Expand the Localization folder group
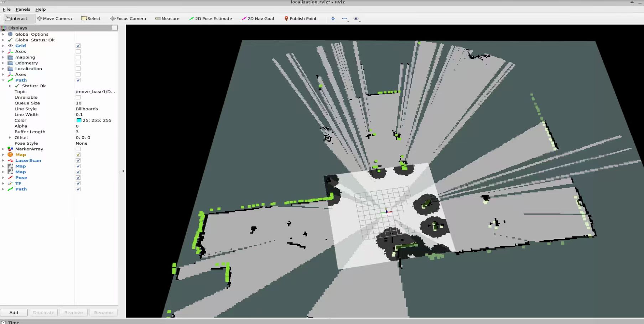Viewport: 644px width, 324px height. click(x=3, y=69)
